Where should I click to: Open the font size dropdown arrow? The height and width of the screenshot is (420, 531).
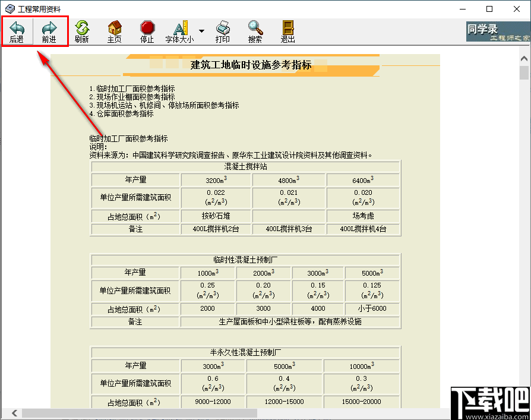coord(200,31)
